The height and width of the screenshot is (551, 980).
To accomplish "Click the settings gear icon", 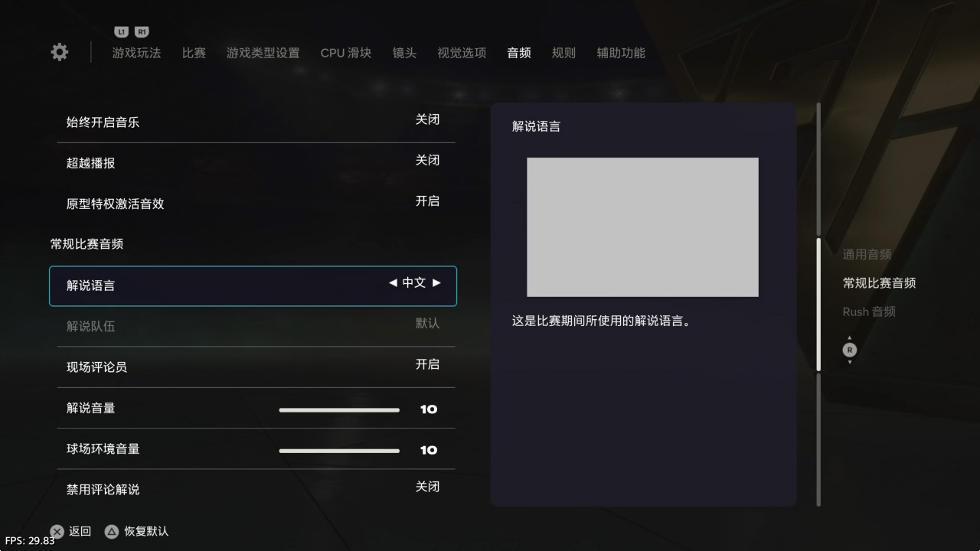I will click(59, 52).
